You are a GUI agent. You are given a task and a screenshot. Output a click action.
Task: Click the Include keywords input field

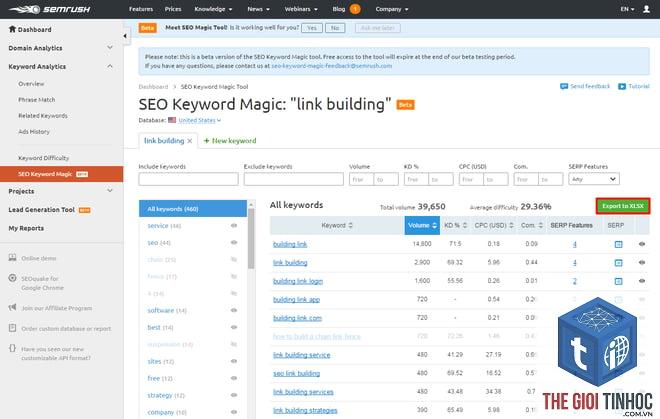click(x=188, y=179)
